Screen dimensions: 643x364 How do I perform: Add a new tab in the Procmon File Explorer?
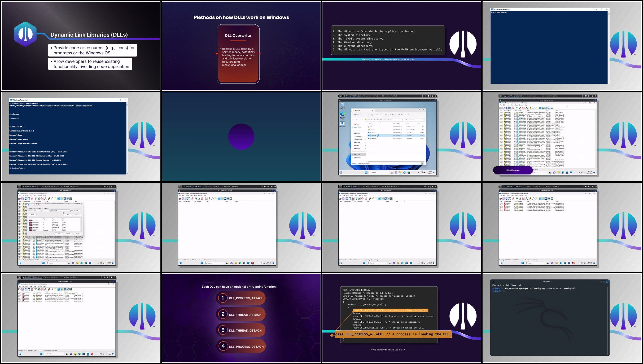coord(377,111)
